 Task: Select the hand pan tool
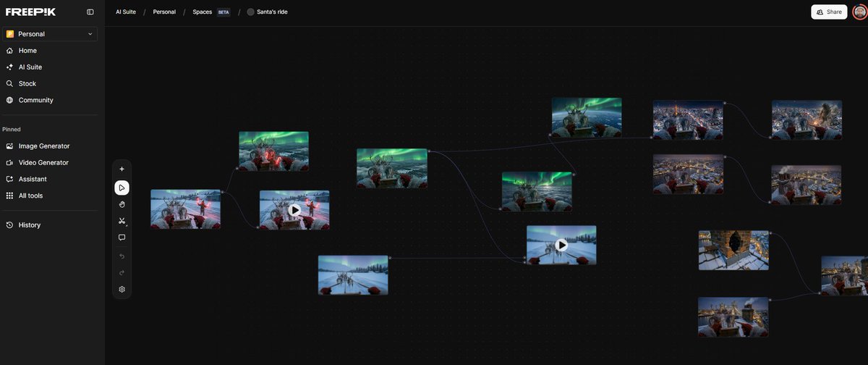[x=122, y=204]
